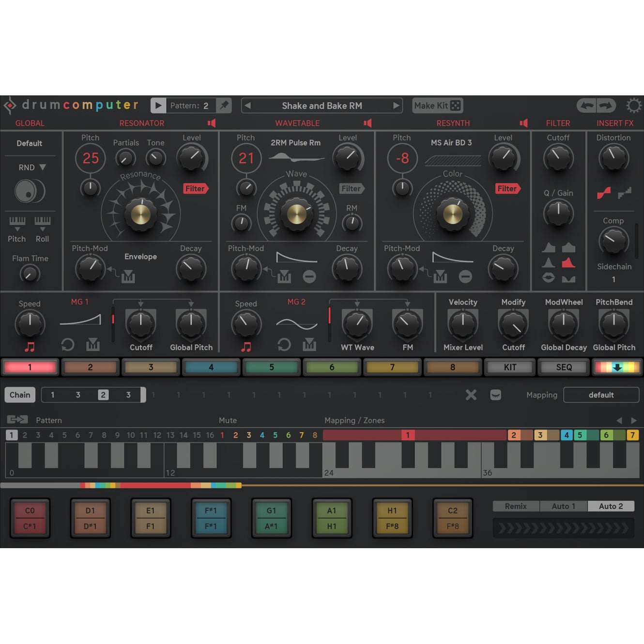Open settings via the gear icon
Image resolution: width=644 pixels, height=644 pixels.
click(633, 105)
